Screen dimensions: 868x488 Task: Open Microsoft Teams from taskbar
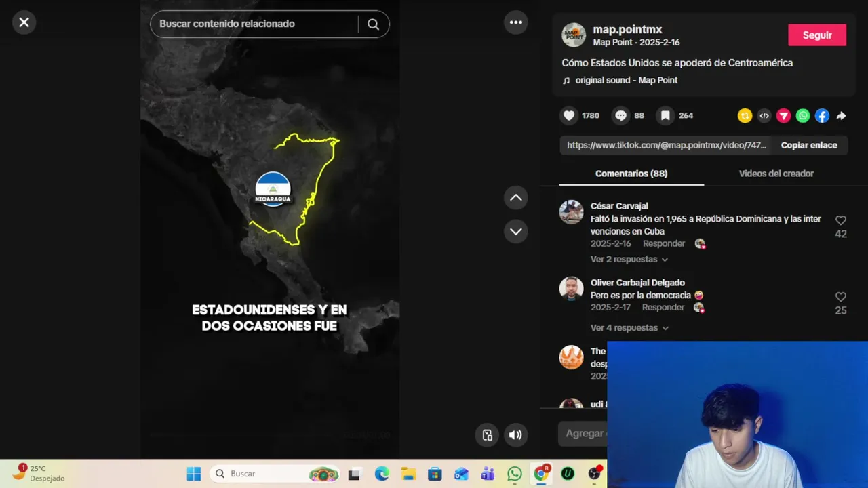pos(488,474)
